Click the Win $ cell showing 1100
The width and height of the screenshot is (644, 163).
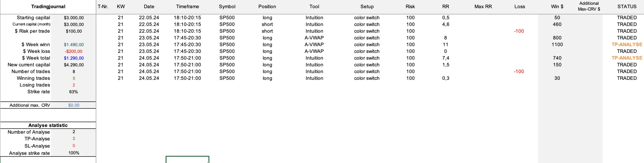pos(557,45)
